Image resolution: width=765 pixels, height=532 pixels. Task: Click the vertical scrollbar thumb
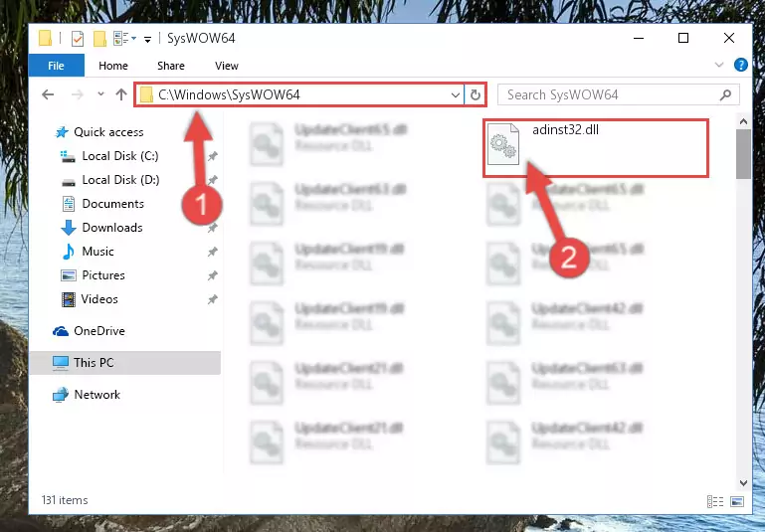pos(743,154)
